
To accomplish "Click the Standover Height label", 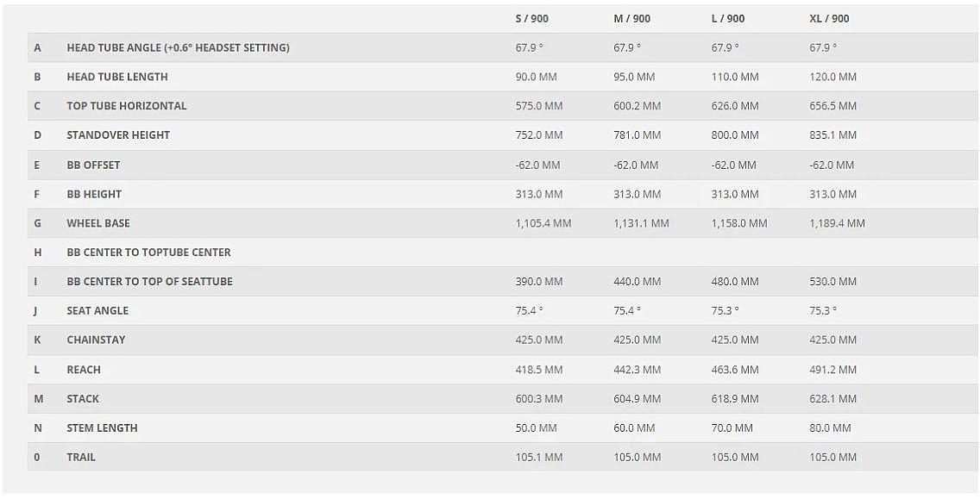I will click(118, 135).
